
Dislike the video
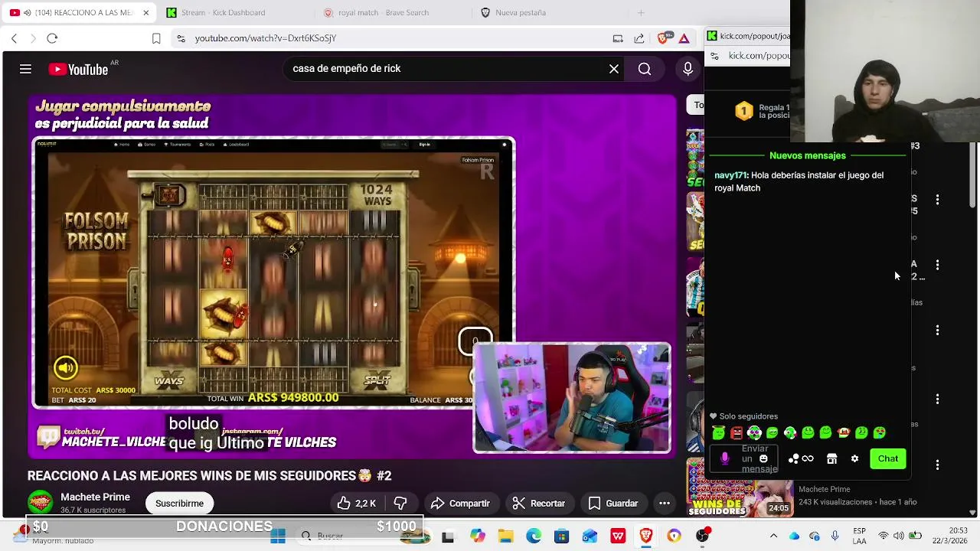(x=400, y=503)
